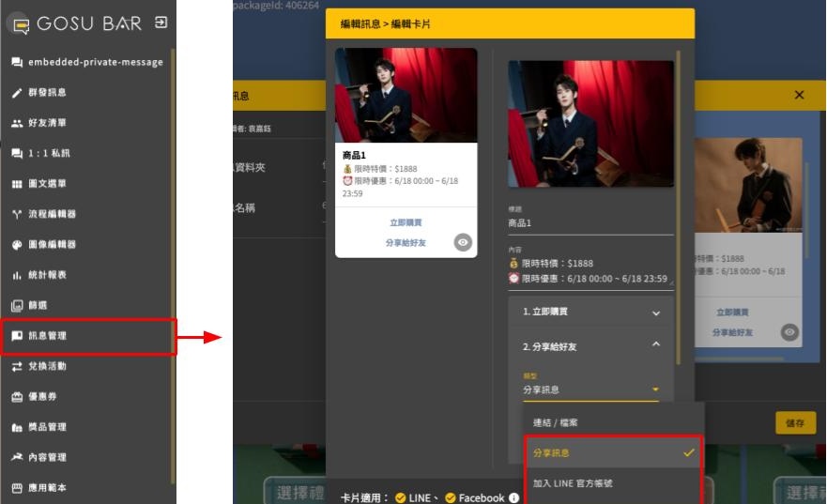Click the chat icon beside 1:1 私訊
This screenshot has height=504, width=827.
tap(17, 153)
